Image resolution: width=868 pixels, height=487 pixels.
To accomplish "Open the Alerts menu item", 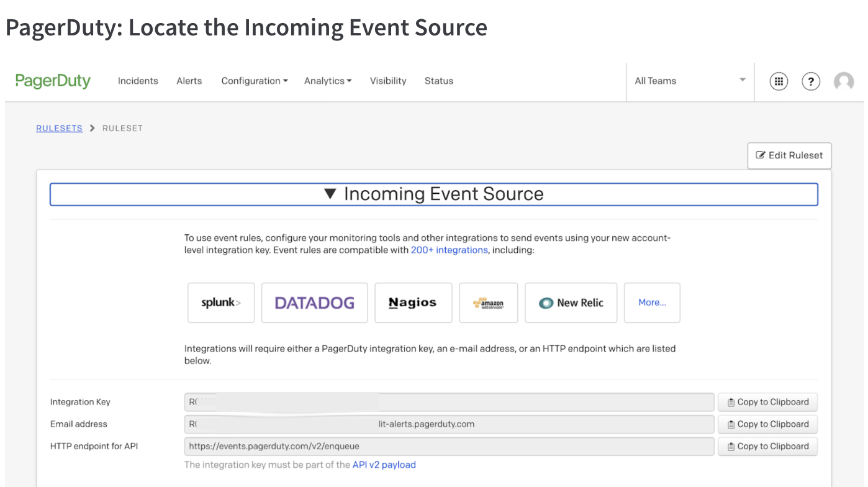I will point(189,81).
